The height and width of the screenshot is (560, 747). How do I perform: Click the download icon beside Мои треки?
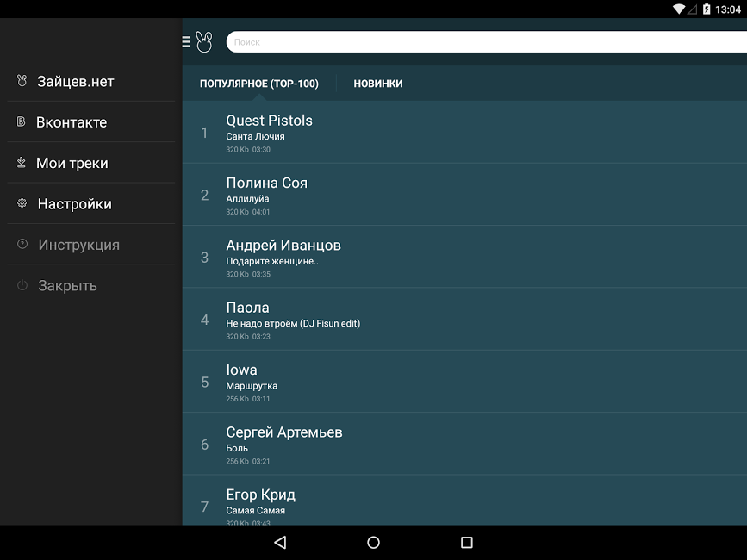(22, 163)
